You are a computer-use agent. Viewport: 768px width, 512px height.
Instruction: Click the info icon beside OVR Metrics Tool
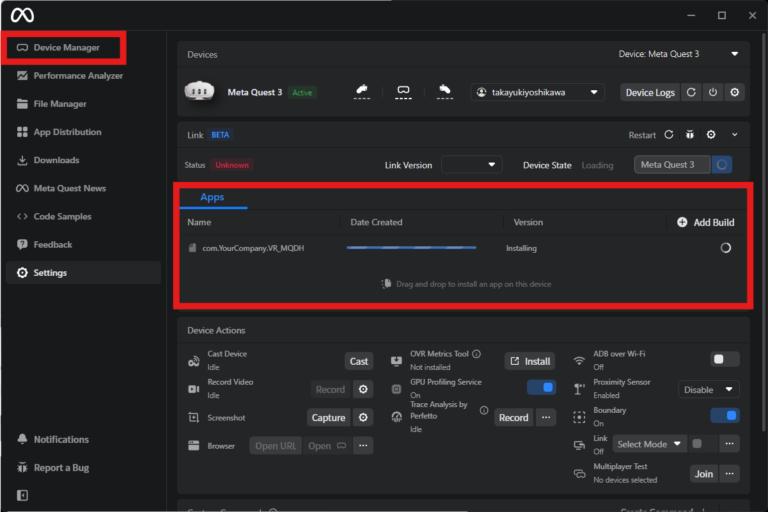pyautogui.click(x=477, y=354)
